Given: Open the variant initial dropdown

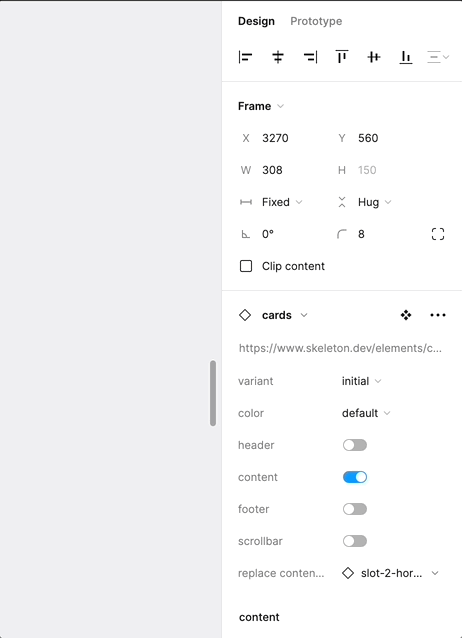Looking at the screenshot, I should click(x=361, y=381).
